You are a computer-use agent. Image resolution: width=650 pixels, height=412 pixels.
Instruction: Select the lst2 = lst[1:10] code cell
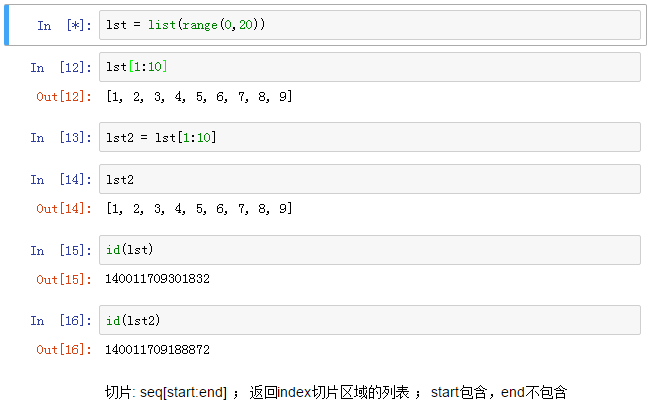tap(370, 137)
